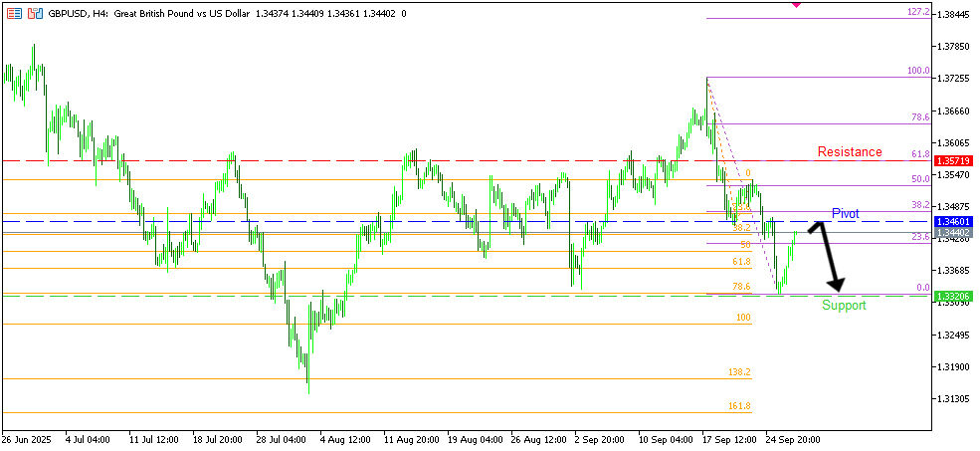The image size is (980, 451).
Task: Click the gray 1.34402 current price tag
Action: pos(954,232)
